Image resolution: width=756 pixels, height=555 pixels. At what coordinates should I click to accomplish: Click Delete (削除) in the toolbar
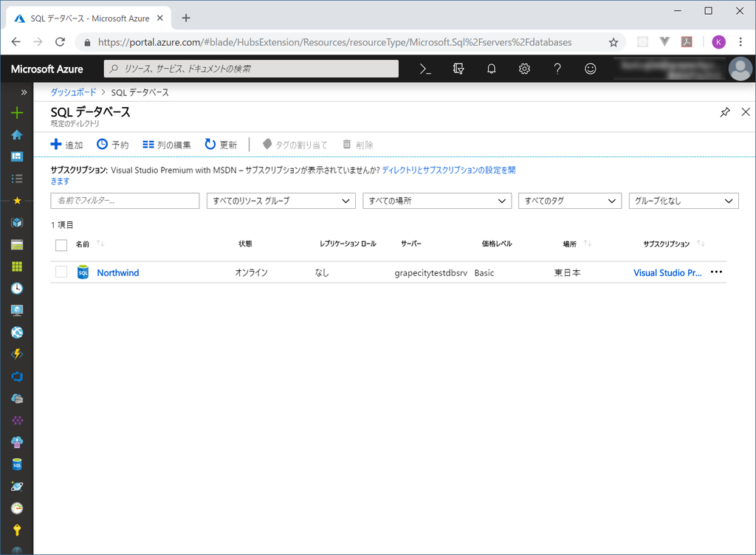tap(358, 145)
